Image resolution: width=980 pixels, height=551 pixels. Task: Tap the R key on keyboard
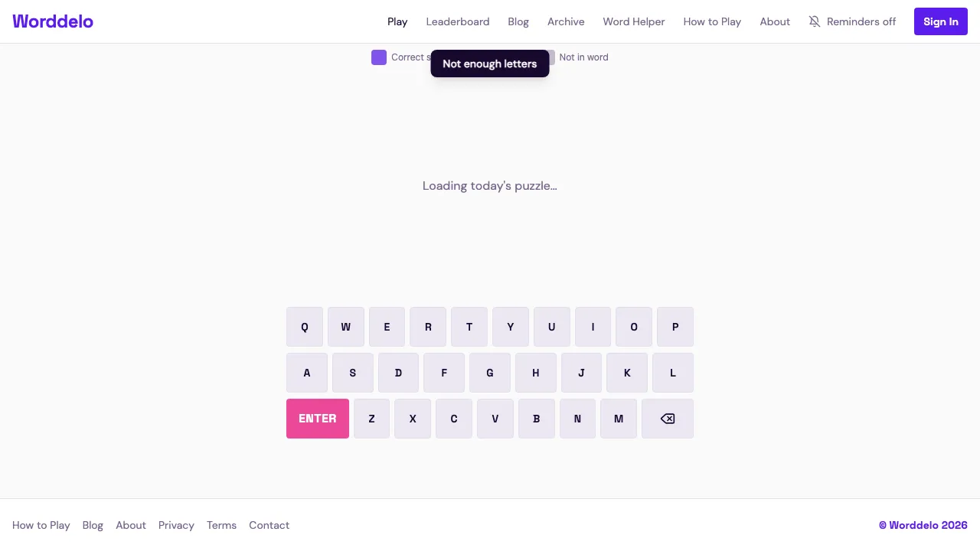[x=428, y=327]
